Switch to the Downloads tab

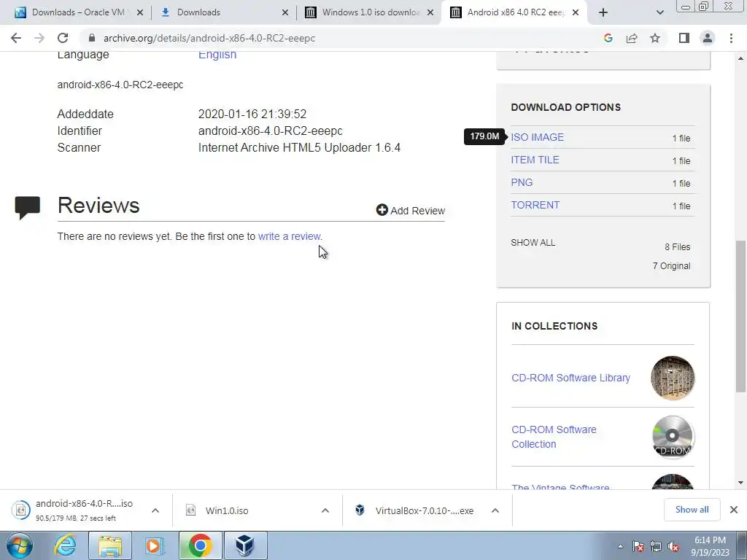click(198, 12)
